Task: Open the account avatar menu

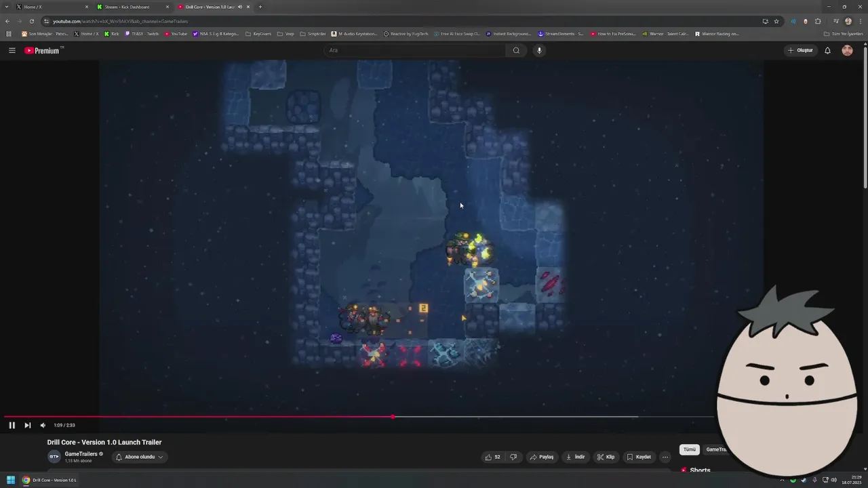Action: pos(847,50)
